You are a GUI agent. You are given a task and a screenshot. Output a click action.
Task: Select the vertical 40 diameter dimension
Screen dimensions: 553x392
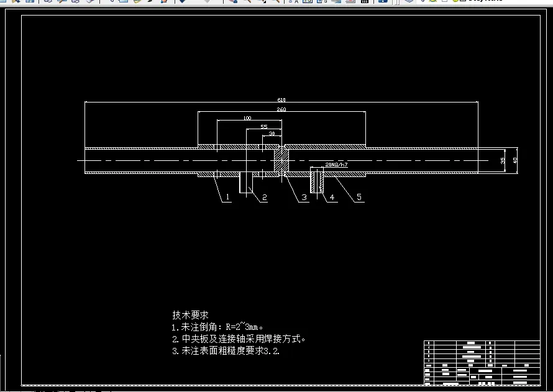(x=515, y=160)
